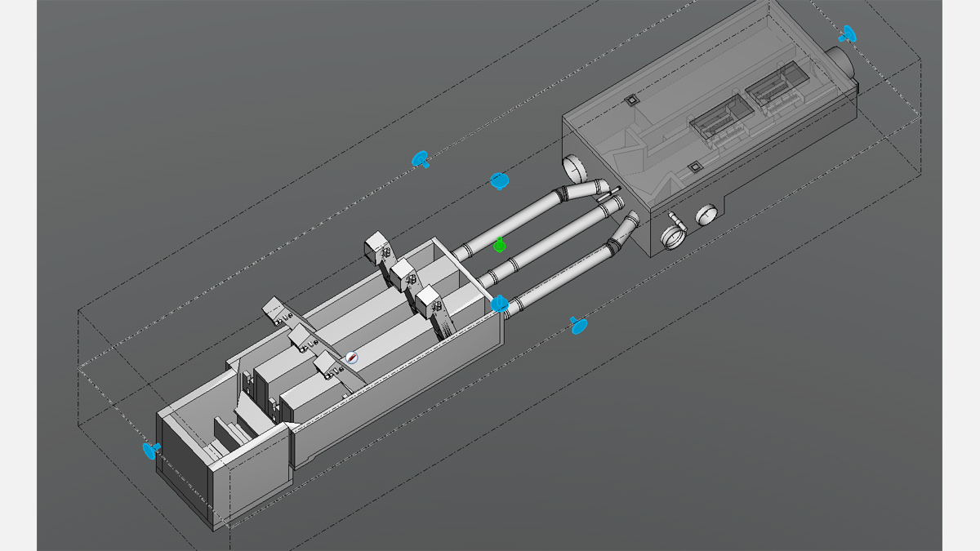Pick the blue grip just below the lowest hose
980x551 pixels.
578,326
